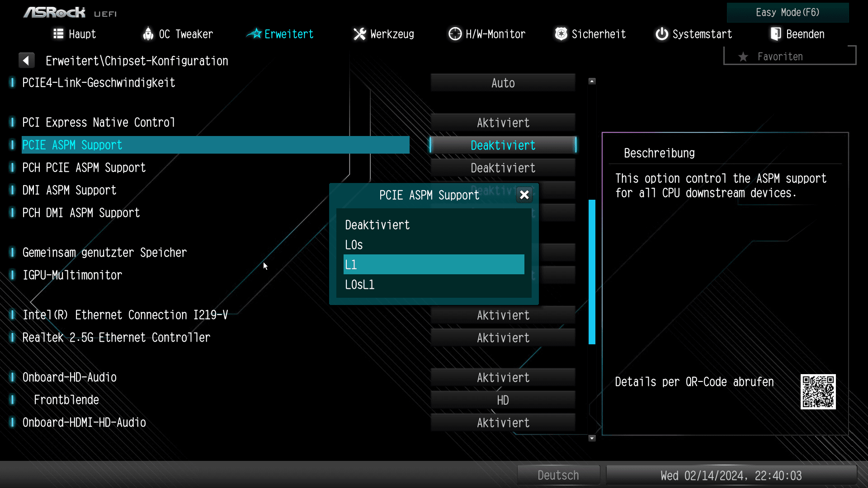This screenshot has width=868, height=488.
Task: Click the date and time display
Action: (731, 475)
